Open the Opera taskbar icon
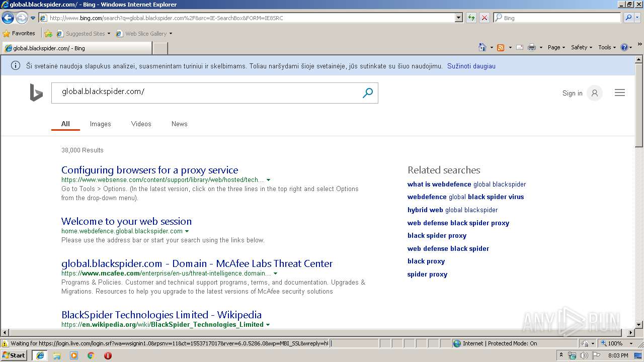Screen dimensions: 644x362 (x=108, y=355)
